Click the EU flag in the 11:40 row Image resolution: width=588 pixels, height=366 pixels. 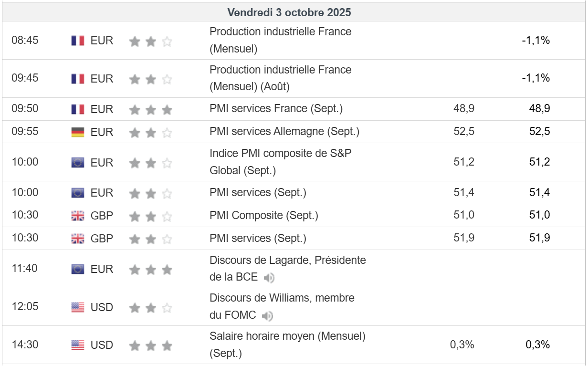click(x=78, y=270)
